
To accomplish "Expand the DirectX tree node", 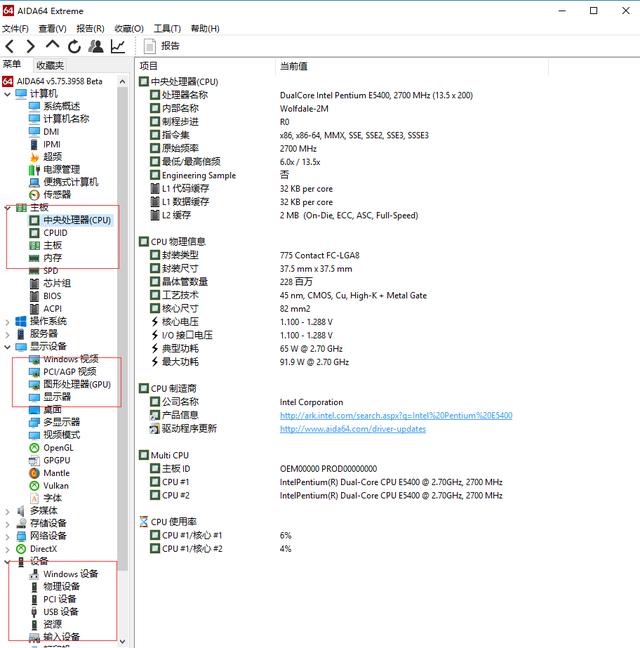I will point(7,549).
